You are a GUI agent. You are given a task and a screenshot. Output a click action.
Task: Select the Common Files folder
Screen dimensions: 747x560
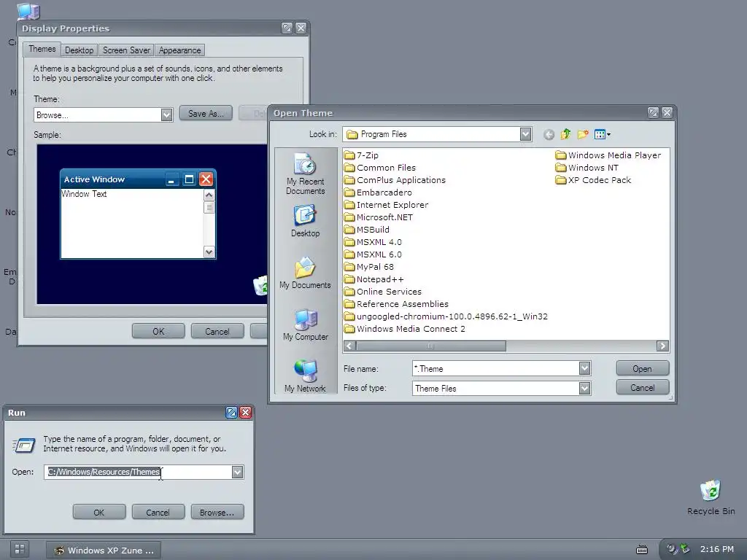tap(379, 168)
